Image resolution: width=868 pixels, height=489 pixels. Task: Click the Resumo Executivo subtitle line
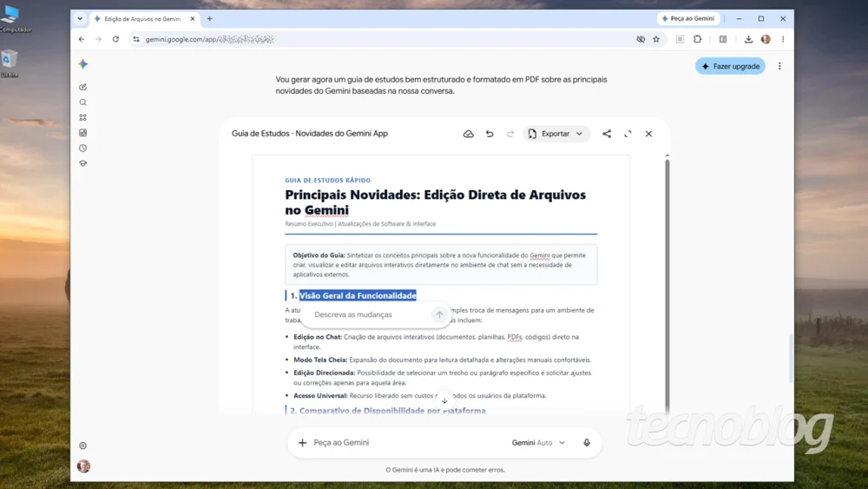(360, 224)
